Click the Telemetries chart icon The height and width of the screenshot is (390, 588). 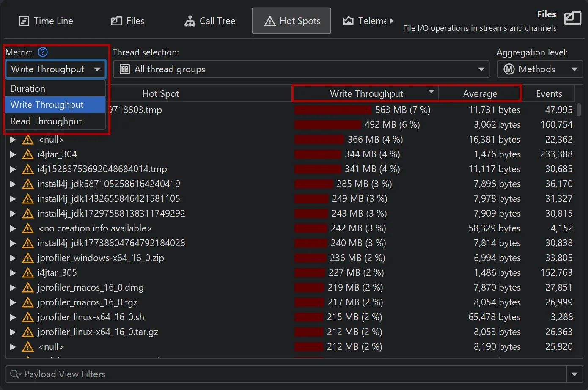[x=348, y=20]
